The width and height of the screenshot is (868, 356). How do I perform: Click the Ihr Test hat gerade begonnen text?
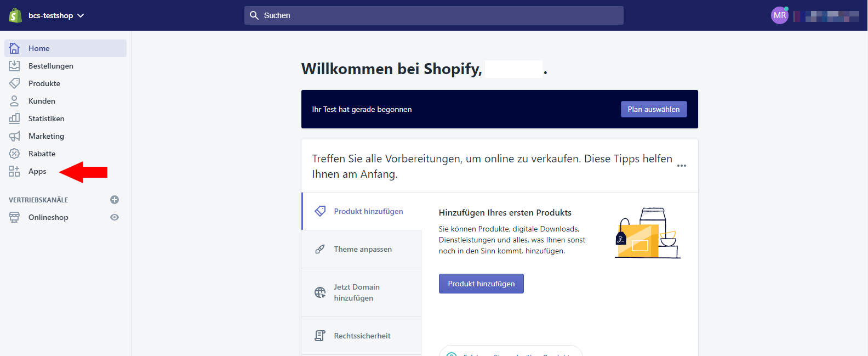[362, 109]
